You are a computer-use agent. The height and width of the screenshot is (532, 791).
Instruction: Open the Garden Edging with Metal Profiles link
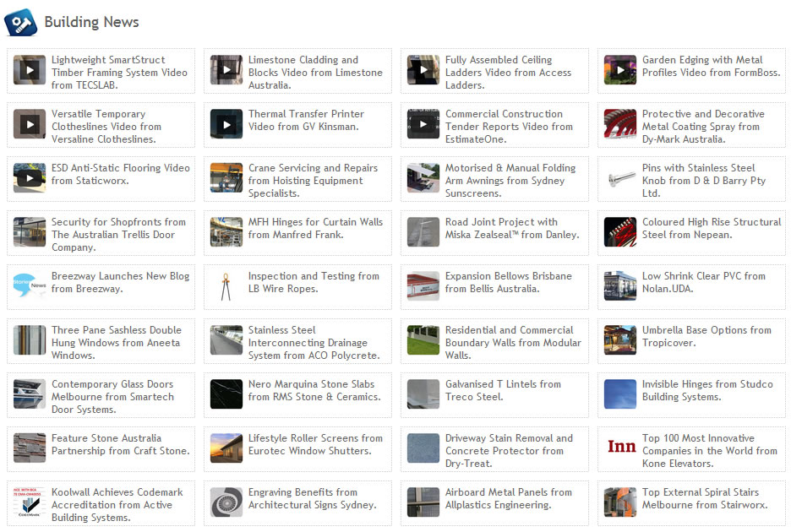[x=712, y=66]
